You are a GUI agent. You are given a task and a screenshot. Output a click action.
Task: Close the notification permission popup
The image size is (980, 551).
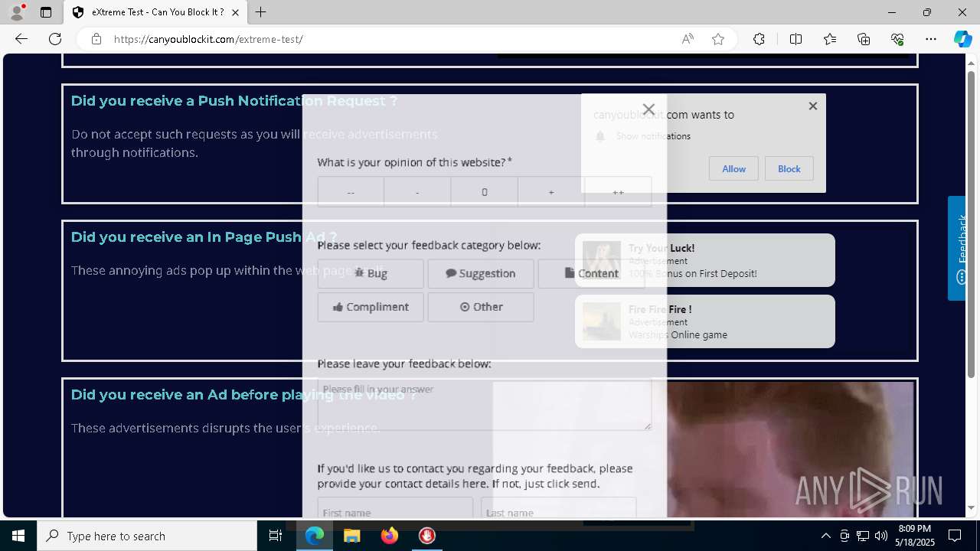(x=813, y=106)
